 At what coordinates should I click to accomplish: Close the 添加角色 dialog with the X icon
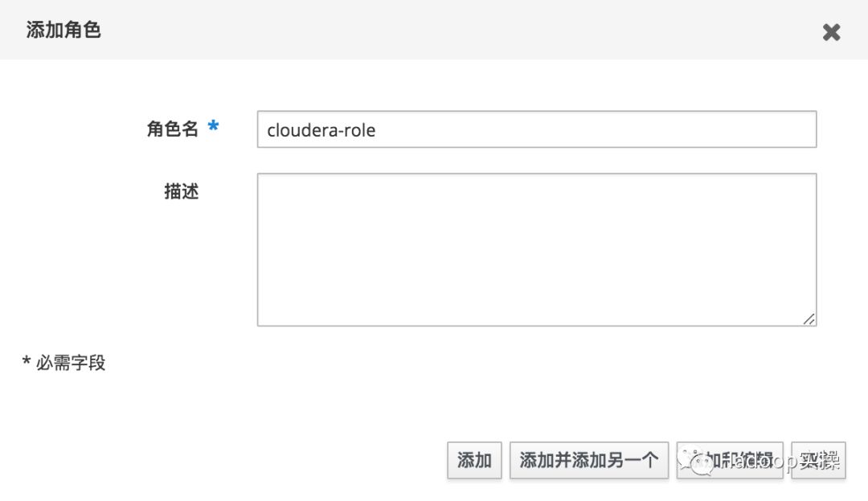[x=831, y=32]
